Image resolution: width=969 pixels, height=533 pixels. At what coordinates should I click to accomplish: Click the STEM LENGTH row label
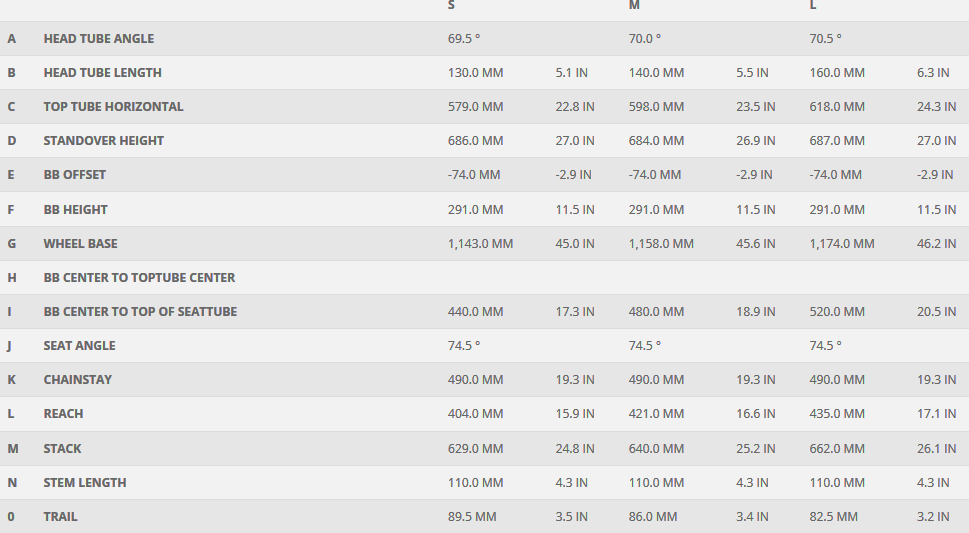tap(85, 482)
